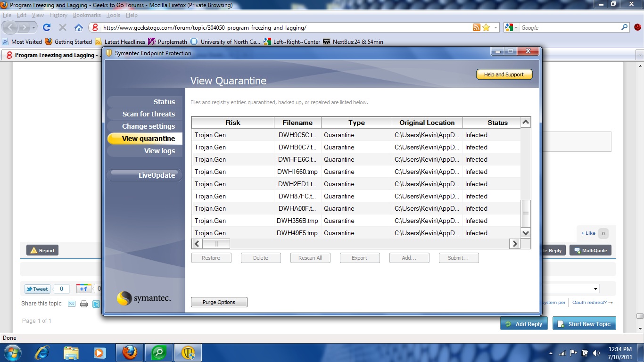Sort by Risk column header
The width and height of the screenshot is (644, 362).
(x=233, y=123)
